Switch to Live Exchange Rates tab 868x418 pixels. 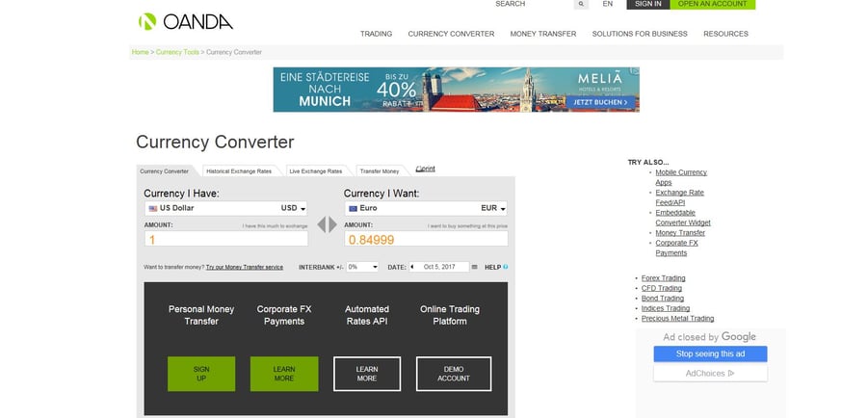coord(315,171)
